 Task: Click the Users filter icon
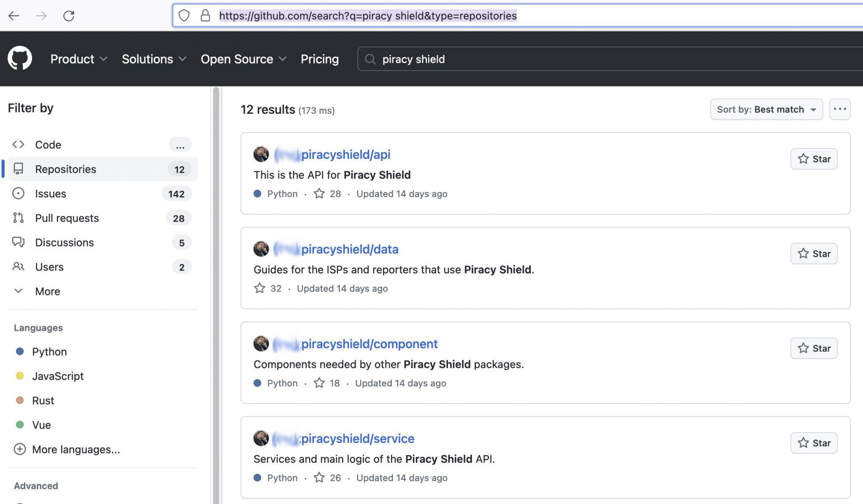point(19,267)
